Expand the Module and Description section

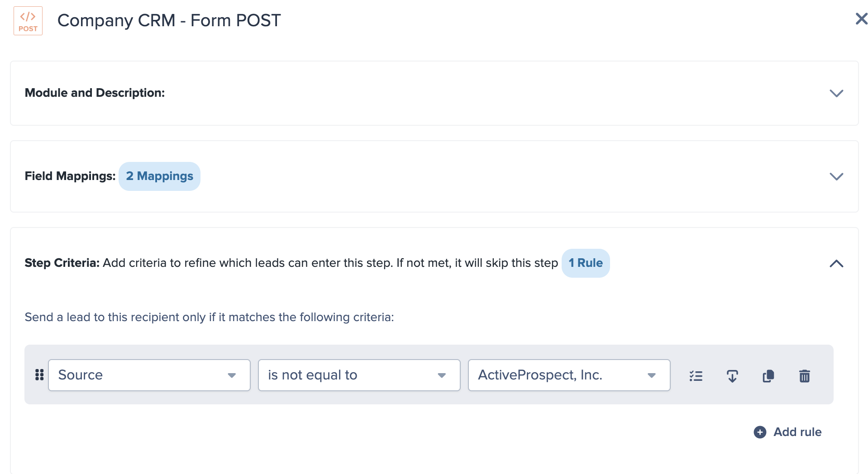point(836,93)
